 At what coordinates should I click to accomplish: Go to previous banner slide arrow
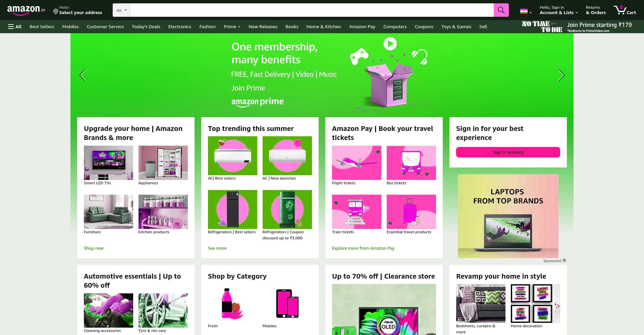click(83, 75)
